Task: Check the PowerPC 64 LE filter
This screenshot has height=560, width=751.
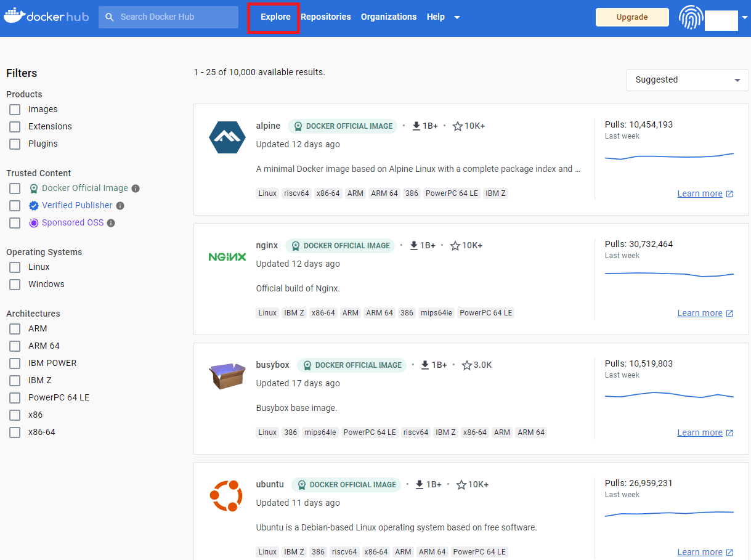Action: click(x=15, y=398)
